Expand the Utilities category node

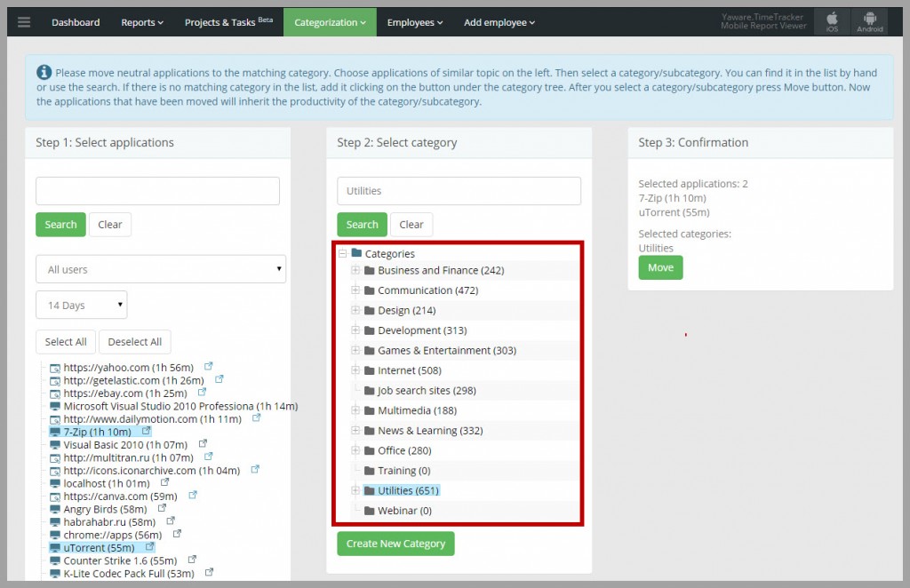355,490
